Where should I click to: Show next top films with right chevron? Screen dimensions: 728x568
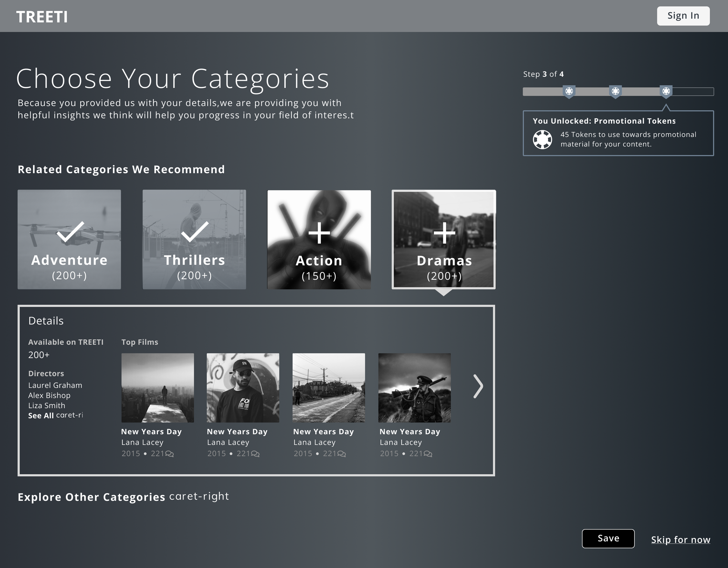(478, 386)
